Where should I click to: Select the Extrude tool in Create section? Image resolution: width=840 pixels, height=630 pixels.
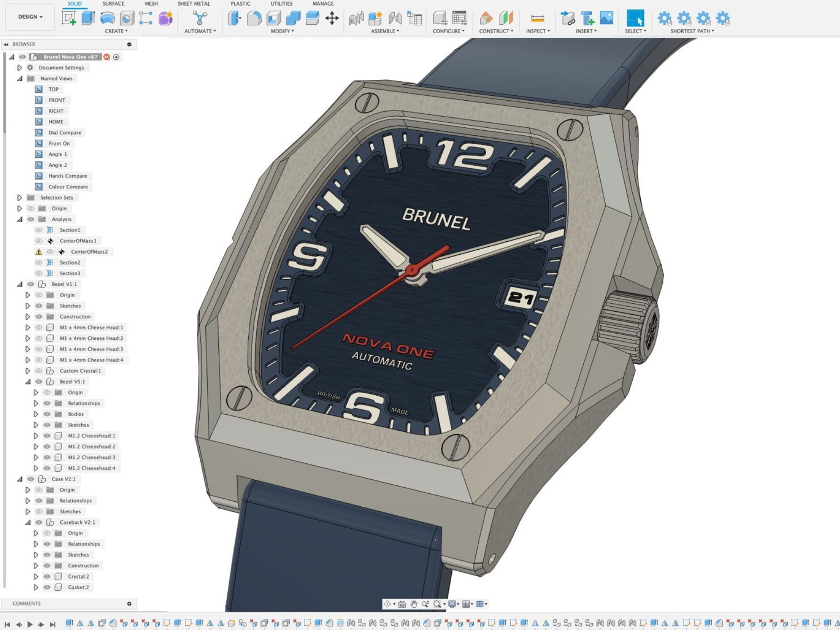87,19
